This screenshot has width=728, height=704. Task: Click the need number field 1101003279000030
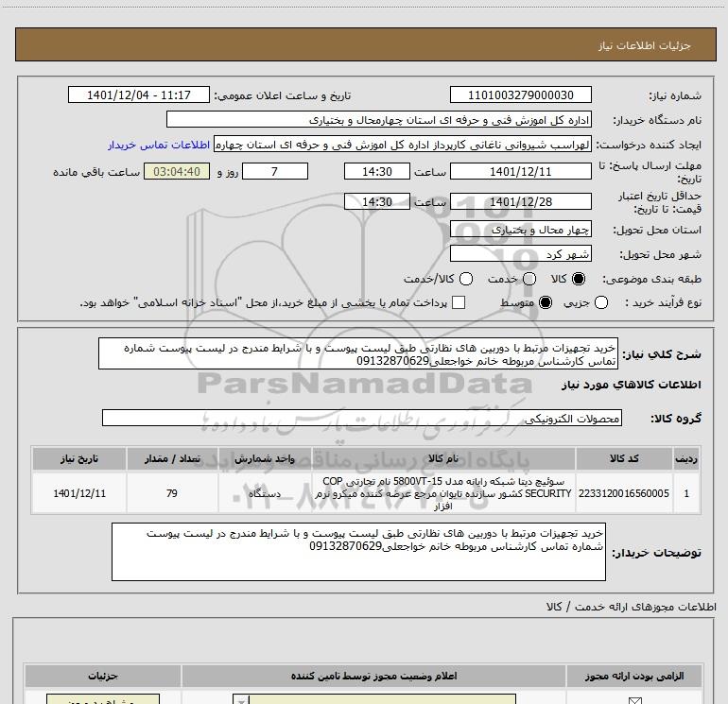click(x=520, y=94)
